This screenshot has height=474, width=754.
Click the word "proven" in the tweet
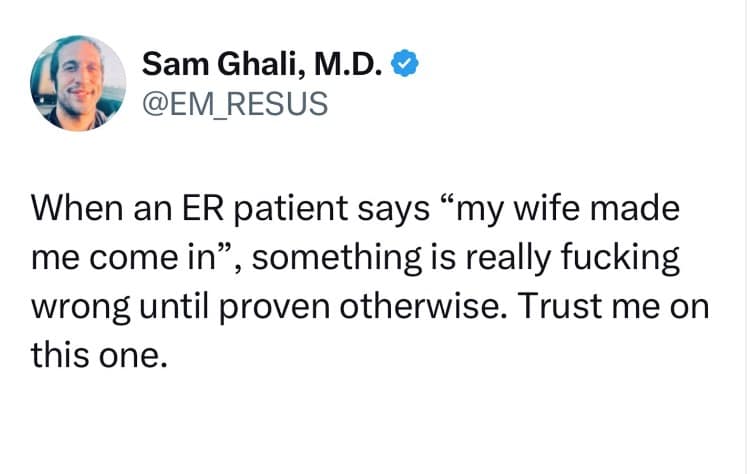click(274, 306)
